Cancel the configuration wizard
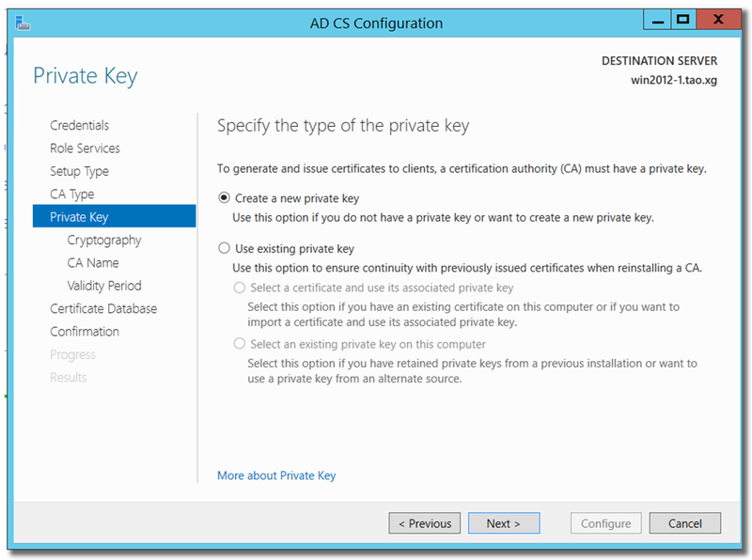Image resolution: width=752 pixels, height=560 pixels. [685, 523]
